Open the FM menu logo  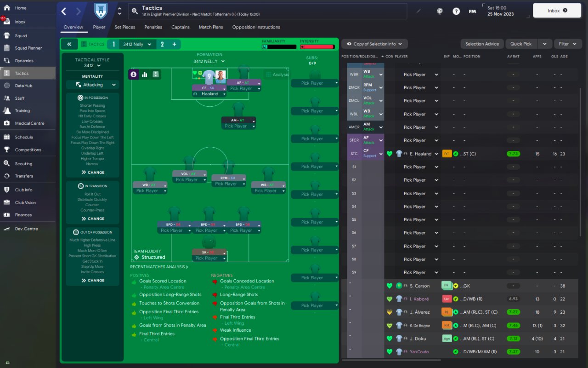click(472, 11)
